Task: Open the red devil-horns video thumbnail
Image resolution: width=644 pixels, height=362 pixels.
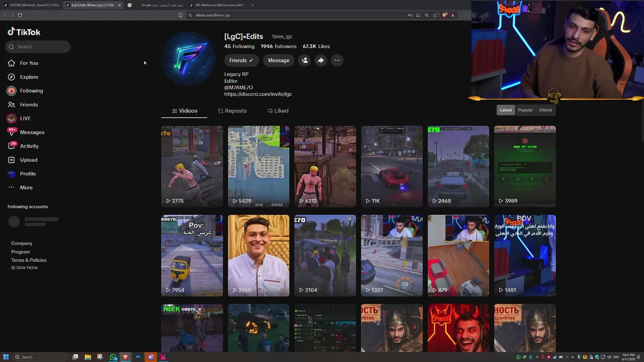Action: point(458,328)
